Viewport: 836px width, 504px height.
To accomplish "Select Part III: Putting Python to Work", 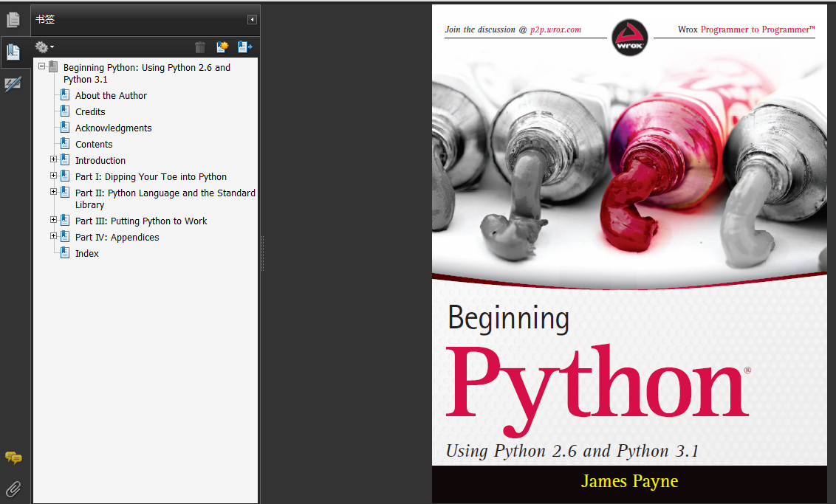I will point(141,221).
